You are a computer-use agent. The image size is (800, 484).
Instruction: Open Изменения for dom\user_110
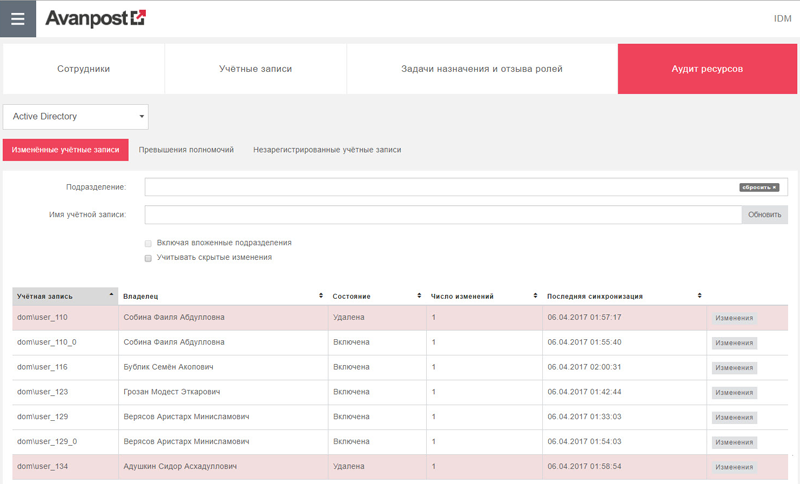734,318
